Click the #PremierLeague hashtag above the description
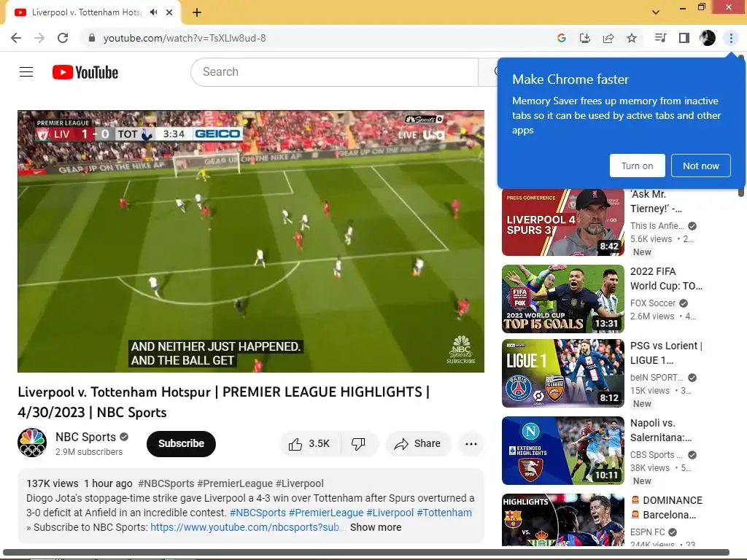Image resolution: width=747 pixels, height=560 pixels. 236,484
